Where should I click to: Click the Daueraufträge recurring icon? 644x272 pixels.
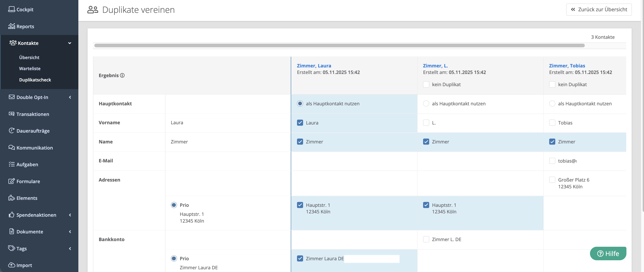click(x=11, y=131)
